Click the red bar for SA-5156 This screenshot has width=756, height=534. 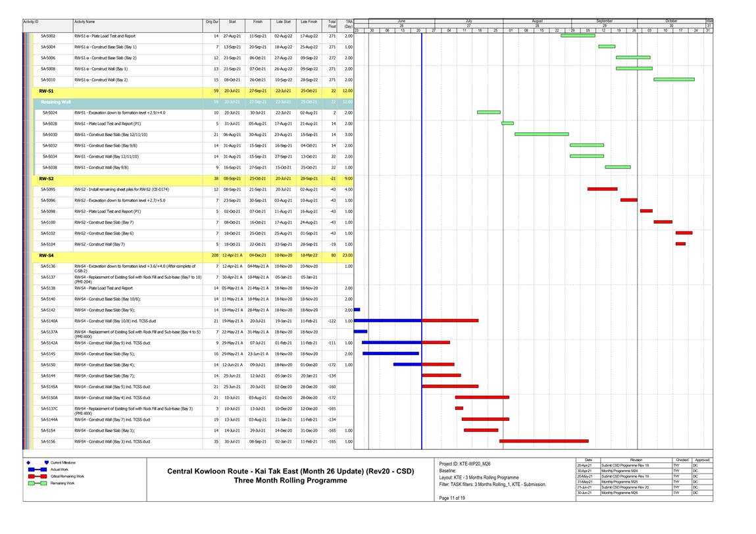tap(534, 441)
